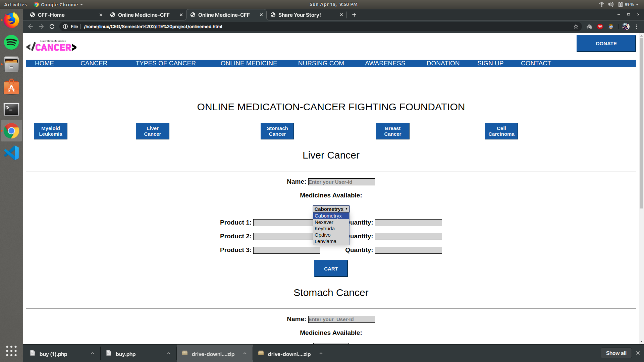Click the CART button
644x362 pixels.
pyautogui.click(x=331, y=268)
